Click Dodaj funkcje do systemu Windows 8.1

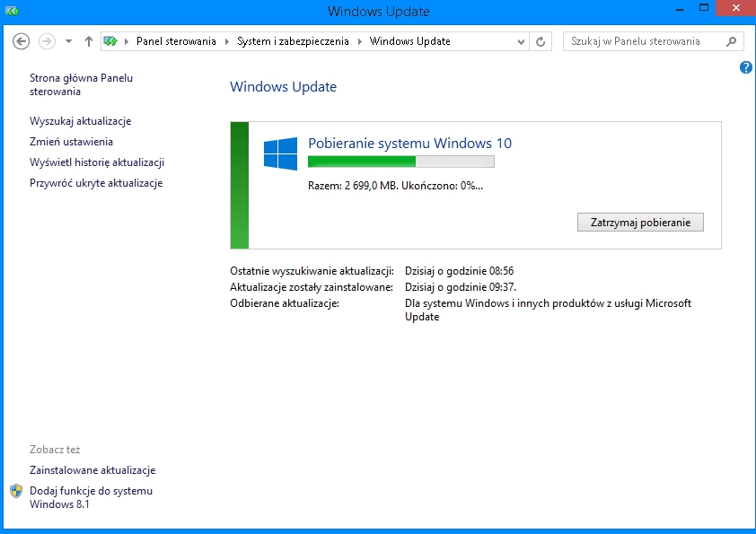[x=91, y=497]
